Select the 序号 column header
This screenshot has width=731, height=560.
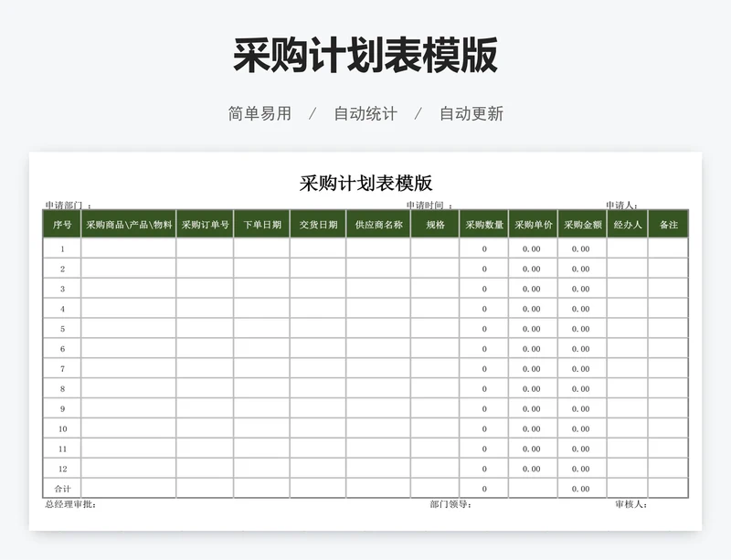(x=62, y=225)
